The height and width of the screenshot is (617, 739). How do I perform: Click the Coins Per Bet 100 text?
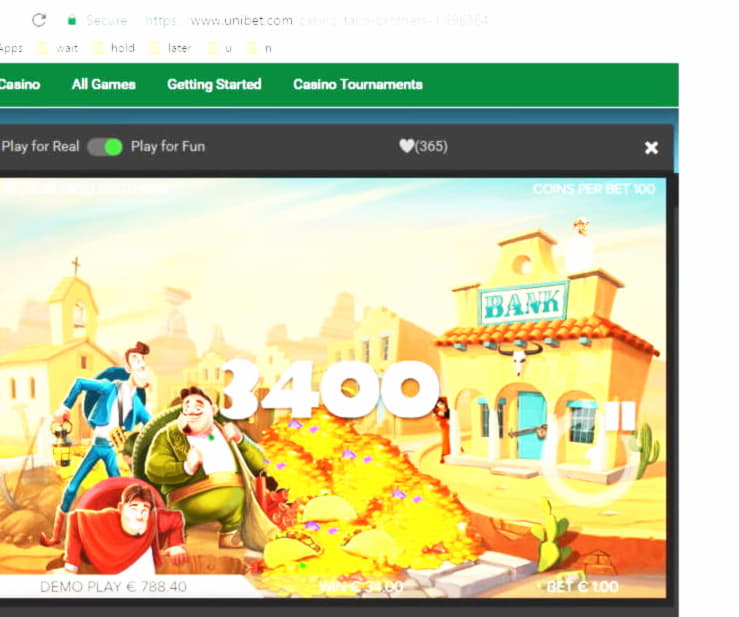pyautogui.click(x=594, y=189)
